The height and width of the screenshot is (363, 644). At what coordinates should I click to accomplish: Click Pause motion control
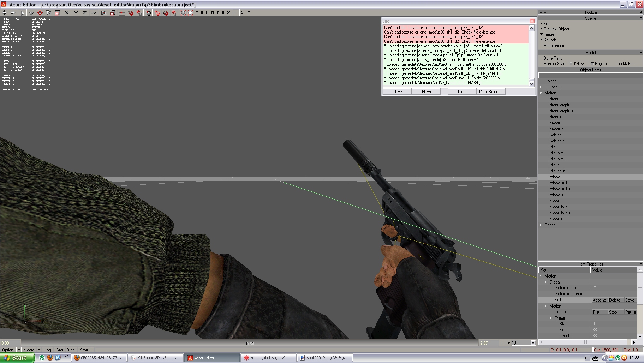point(630,312)
